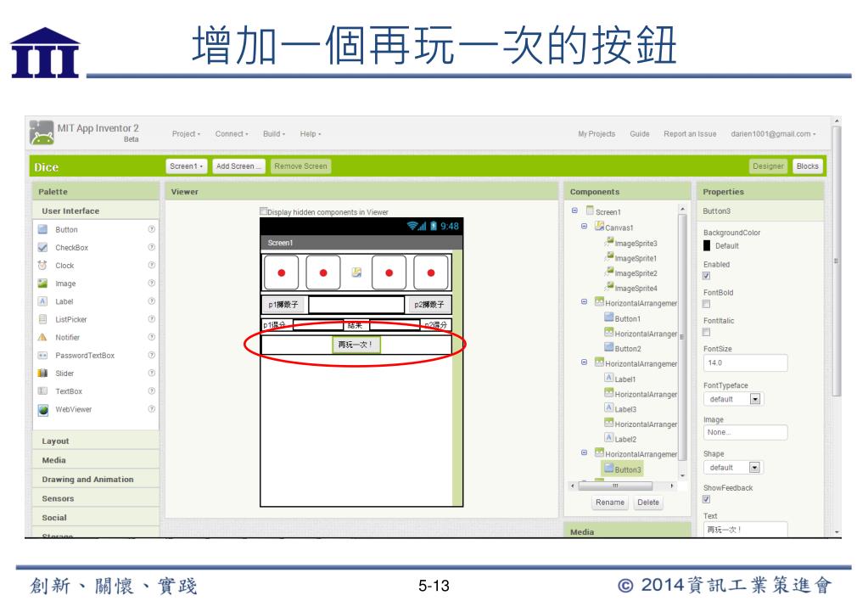Expand the Layout palette section
868x601 pixels.
96,441
